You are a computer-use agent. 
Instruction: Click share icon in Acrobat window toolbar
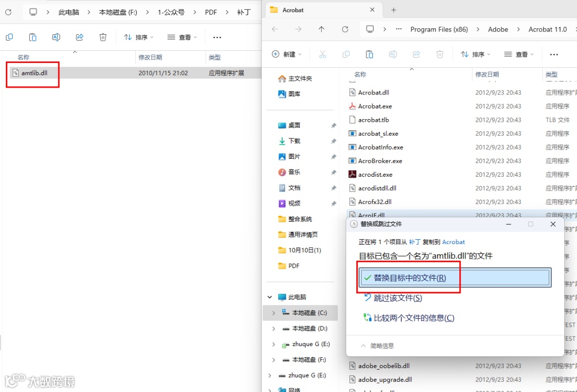click(416, 54)
